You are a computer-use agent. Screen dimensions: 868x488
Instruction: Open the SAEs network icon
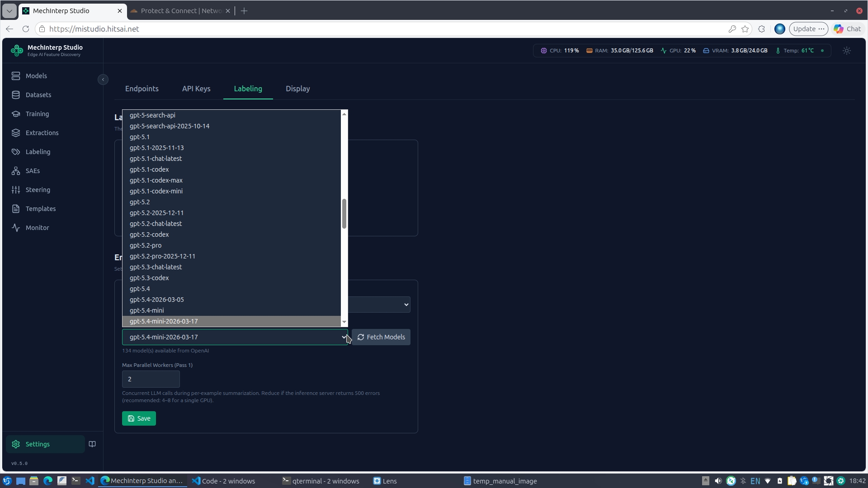tap(16, 171)
